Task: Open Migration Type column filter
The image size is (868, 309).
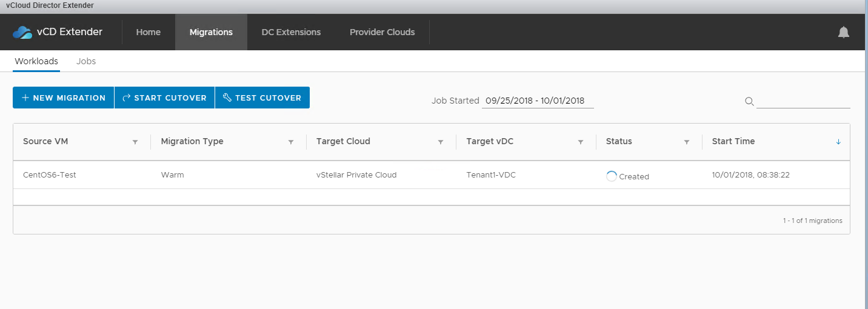Action: [x=291, y=142]
